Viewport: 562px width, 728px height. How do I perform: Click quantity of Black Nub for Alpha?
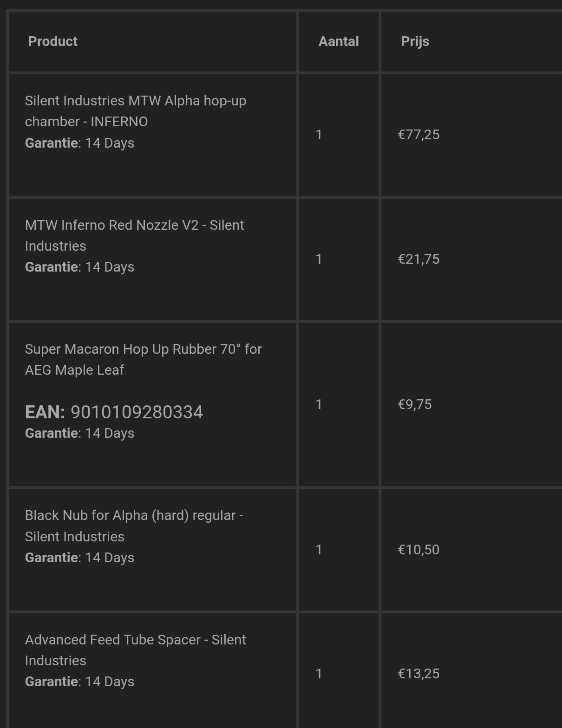pyautogui.click(x=319, y=550)
